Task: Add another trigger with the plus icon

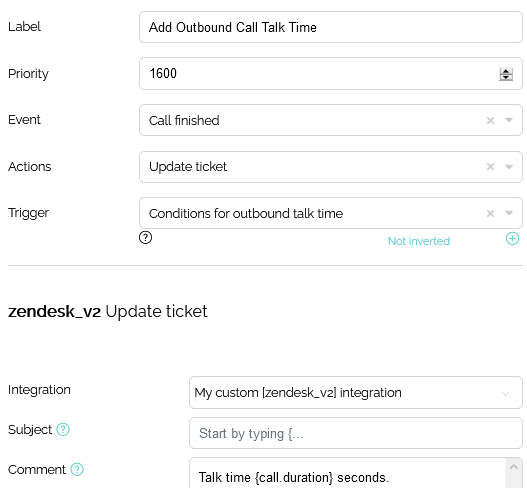Action: click(x=512, y=239)
